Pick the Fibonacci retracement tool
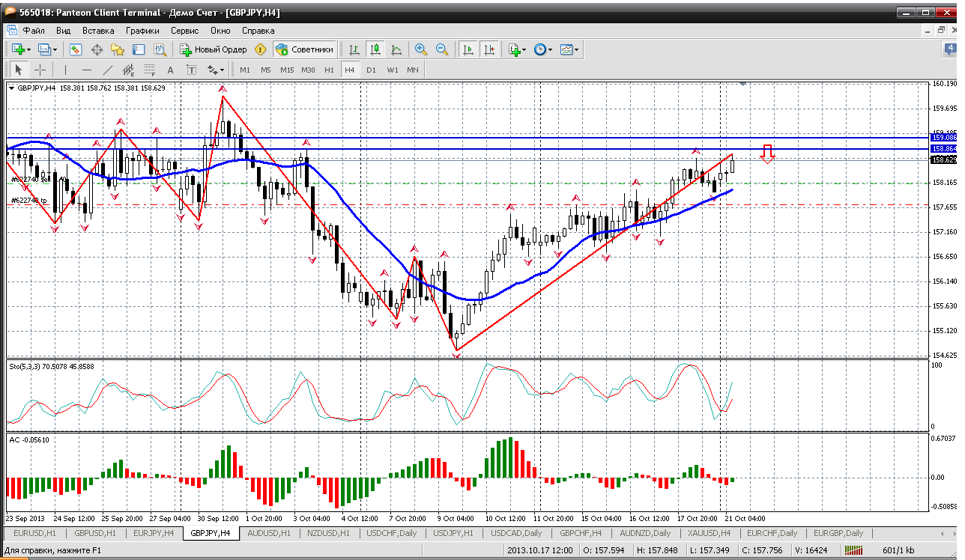Screen dimensions: 965x560 [149, 70]
